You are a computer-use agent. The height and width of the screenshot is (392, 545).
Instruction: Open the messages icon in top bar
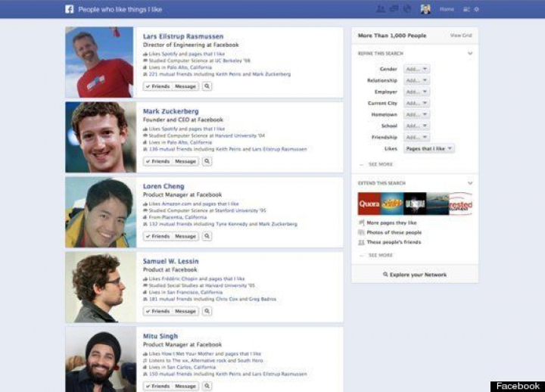tap(393, 9)
